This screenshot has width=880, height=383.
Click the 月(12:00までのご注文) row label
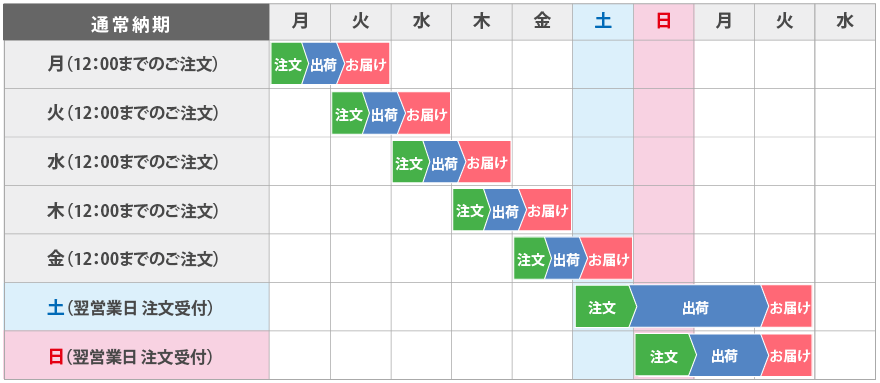pos(136,65)
